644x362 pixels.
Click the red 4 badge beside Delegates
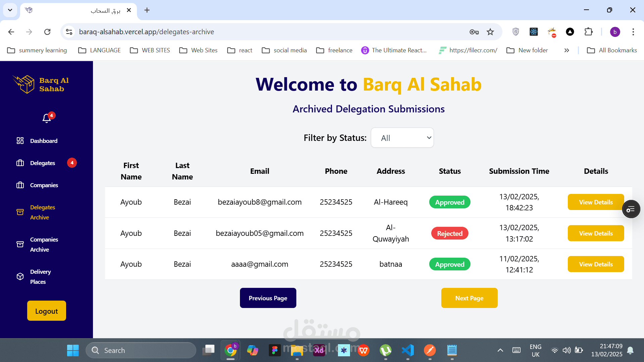tap(72, 163)
